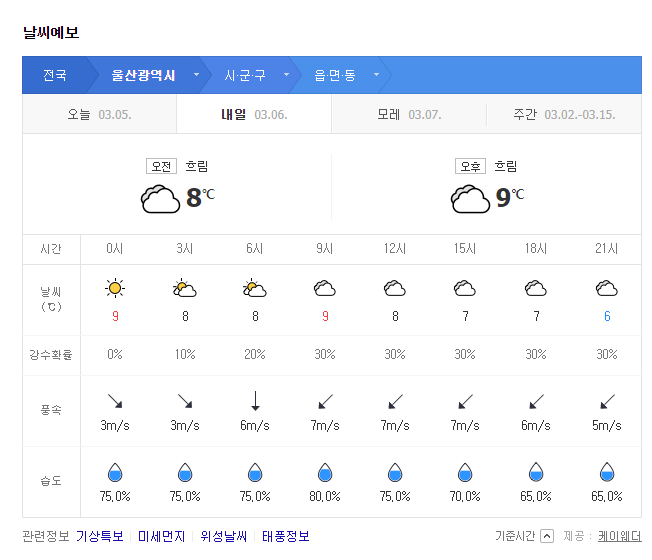This screenshot has height=560, width=652.
Task: Click the large morning (오전) cloud icon
Action: [161, 199]
